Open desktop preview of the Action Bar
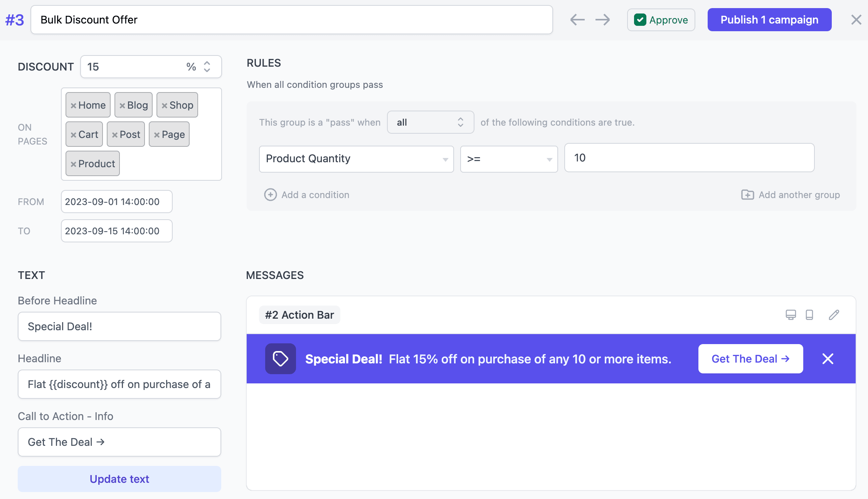This screenshot has width=868, height=499. 791,315
